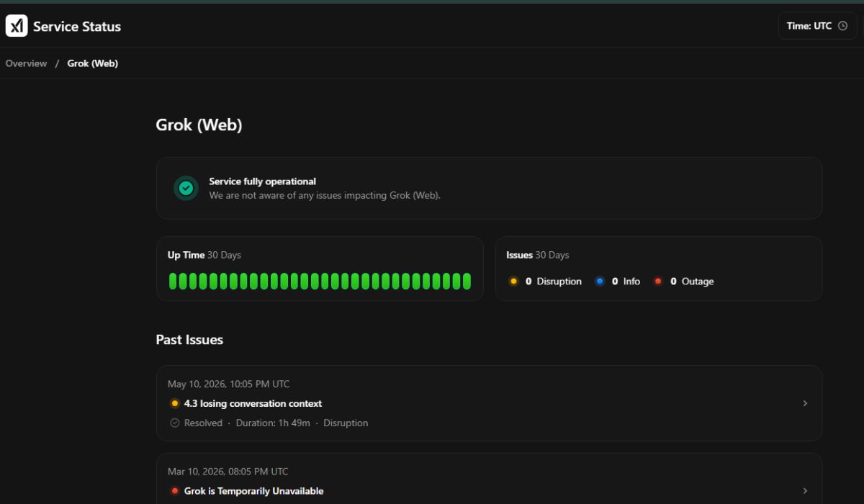The image size is (864, 504).
Task: Select the first uptime bar of 30 days
Action: coord(173,281)
